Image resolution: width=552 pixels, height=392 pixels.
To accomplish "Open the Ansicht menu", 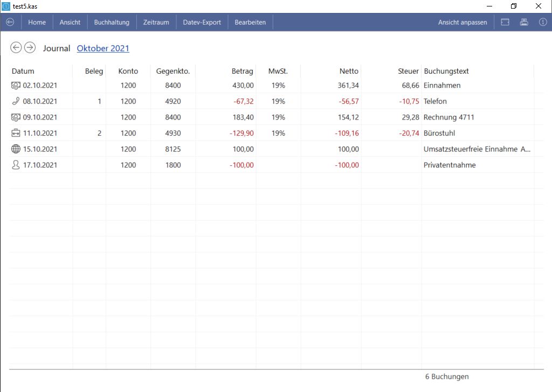I will coord(70,22).
